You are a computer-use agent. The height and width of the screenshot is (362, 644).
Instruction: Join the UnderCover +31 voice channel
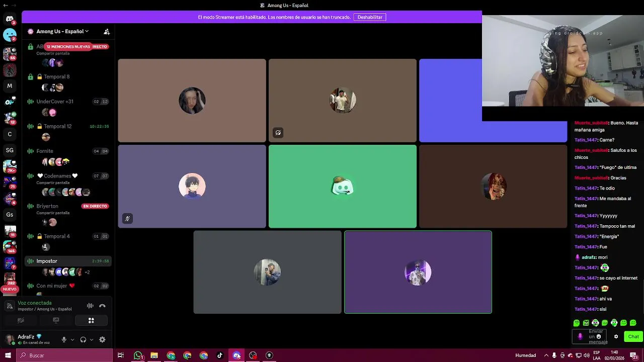tap(68, 102)
